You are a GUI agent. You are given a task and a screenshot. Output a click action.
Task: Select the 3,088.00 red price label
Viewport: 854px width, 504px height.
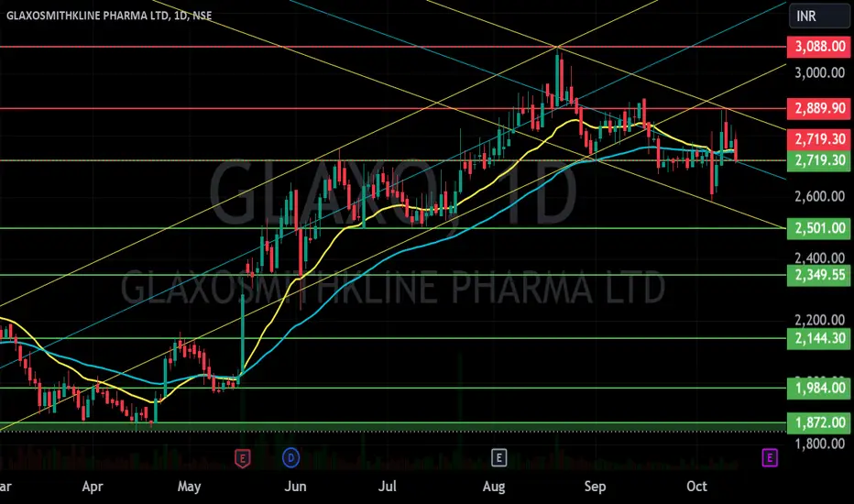(819, 47)
